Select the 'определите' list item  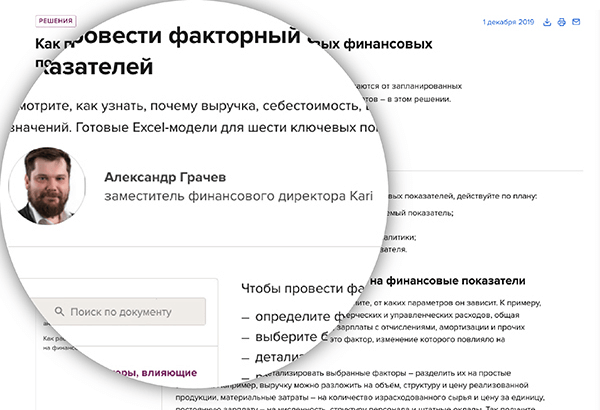pos(300,319)
